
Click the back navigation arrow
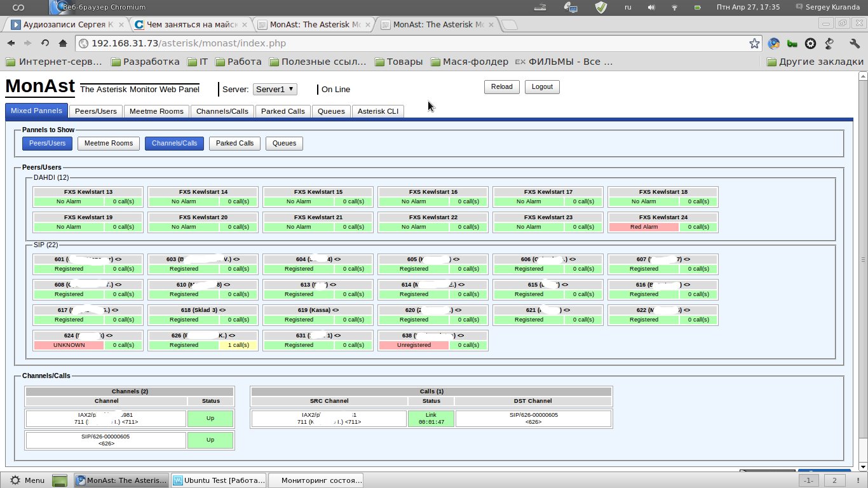(x=11, y=43)
